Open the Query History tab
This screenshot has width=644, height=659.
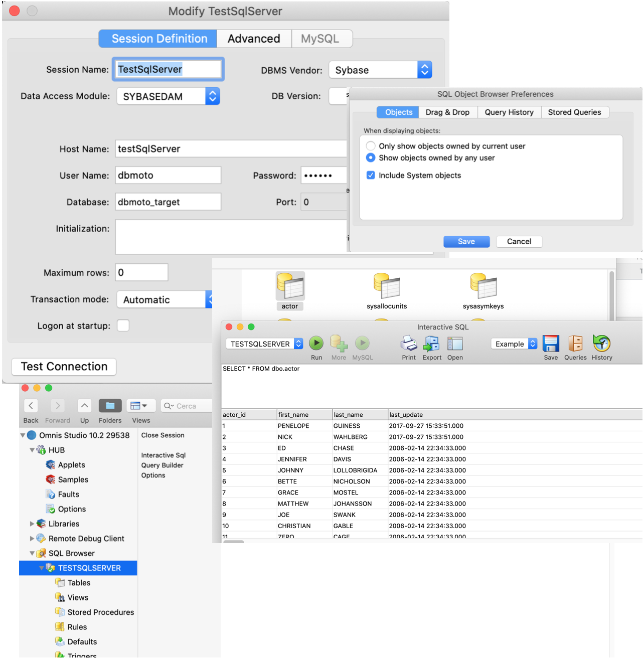click(x=509, y=112)
